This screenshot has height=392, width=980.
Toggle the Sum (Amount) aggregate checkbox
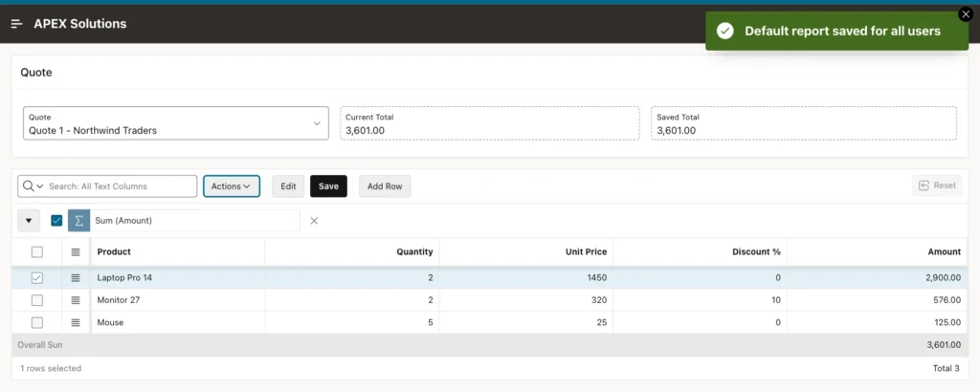(x=56, y=220)
